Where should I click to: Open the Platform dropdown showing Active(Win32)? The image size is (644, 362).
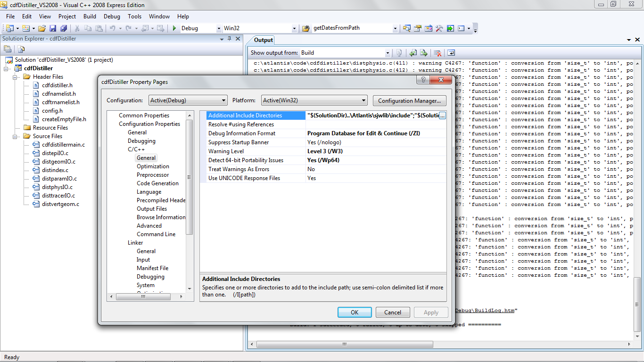(x=314, y=100)
